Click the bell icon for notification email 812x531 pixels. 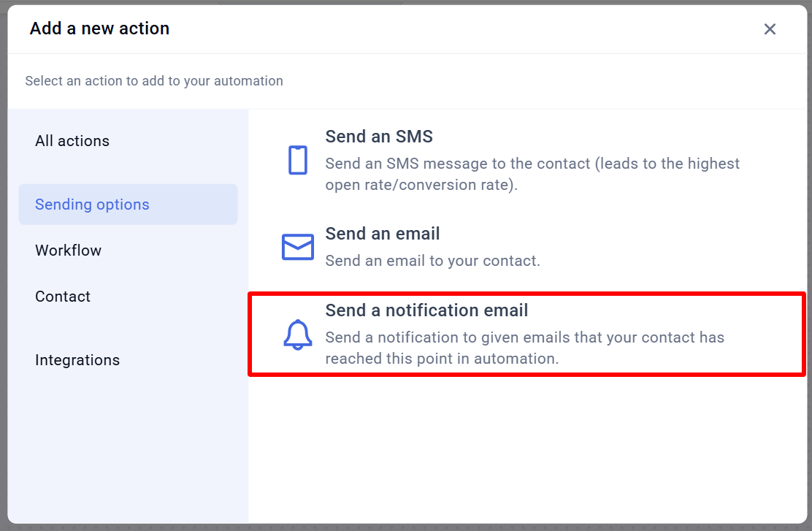coord(298,335)
